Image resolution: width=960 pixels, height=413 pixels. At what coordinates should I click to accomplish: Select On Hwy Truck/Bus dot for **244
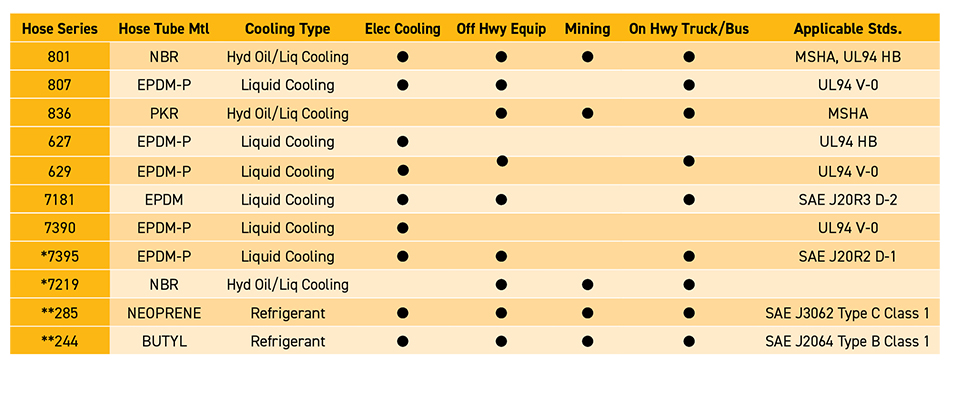pyautogui.click(x=689, y=342)
